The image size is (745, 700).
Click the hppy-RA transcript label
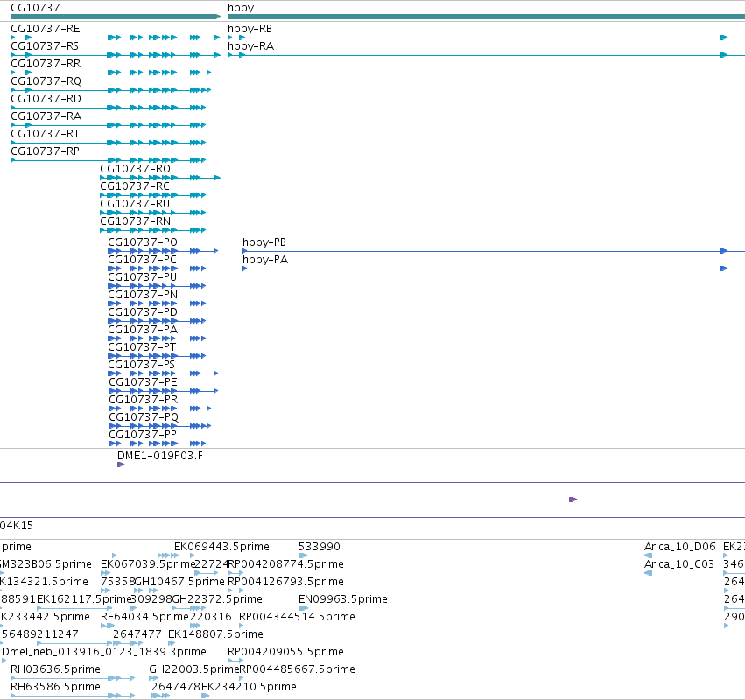tap(251, 46)
